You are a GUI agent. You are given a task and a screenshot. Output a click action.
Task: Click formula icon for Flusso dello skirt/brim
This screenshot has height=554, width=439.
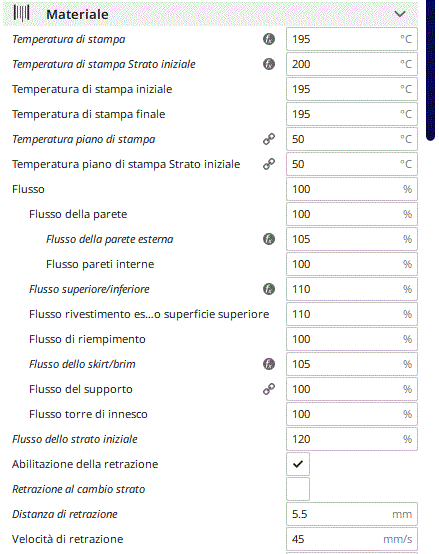click(269, 364)
